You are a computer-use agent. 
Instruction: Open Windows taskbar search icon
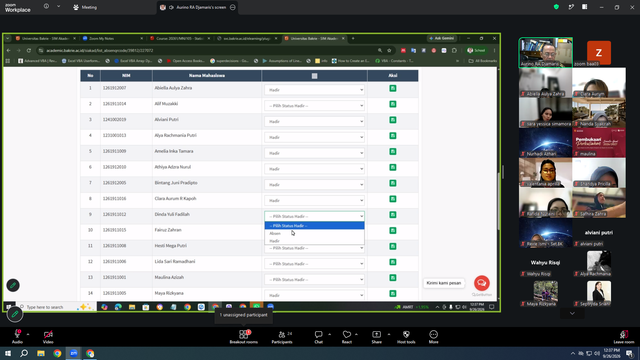pyautogui.click(x=24, y=353)
